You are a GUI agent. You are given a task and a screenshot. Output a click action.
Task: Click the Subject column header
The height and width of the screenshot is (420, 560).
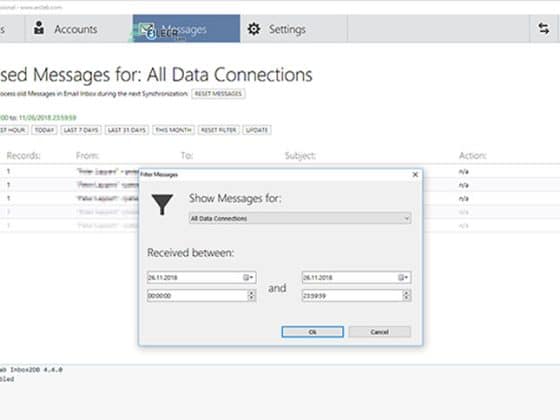click(x=300, y=156)
